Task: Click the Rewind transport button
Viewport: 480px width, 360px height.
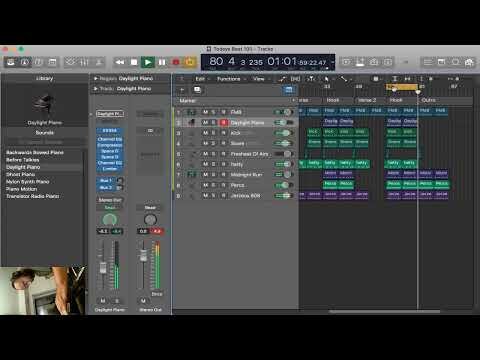Action: [x=120, y=62]
